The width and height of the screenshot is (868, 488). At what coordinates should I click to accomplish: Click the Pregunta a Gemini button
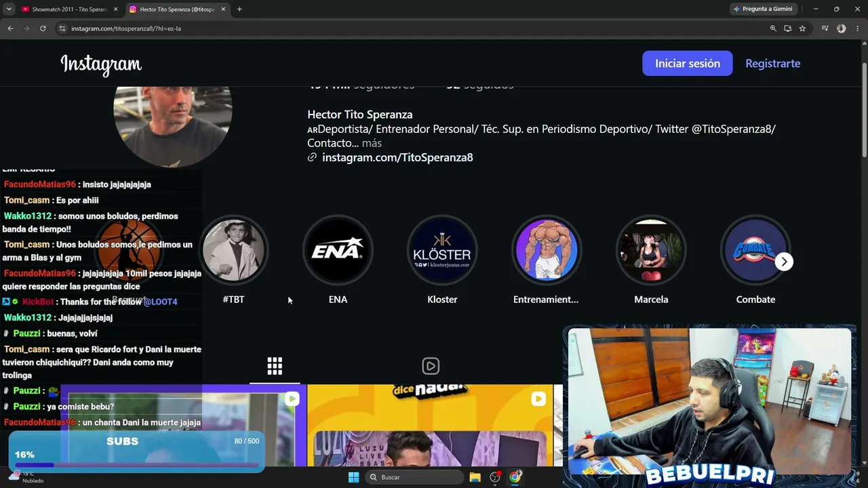[763, 9]
